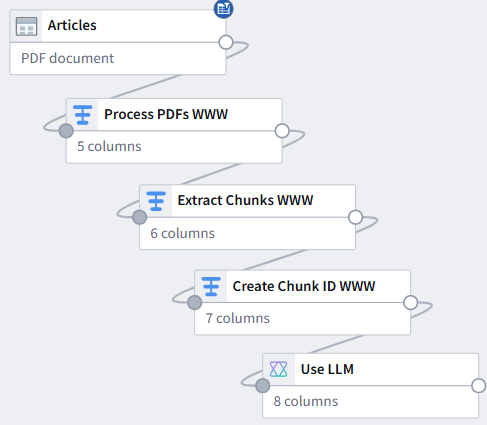The height and width of the screenshot is (425, 487).
Task: Select the Articles node title
Action: click(x=72, y=25)
